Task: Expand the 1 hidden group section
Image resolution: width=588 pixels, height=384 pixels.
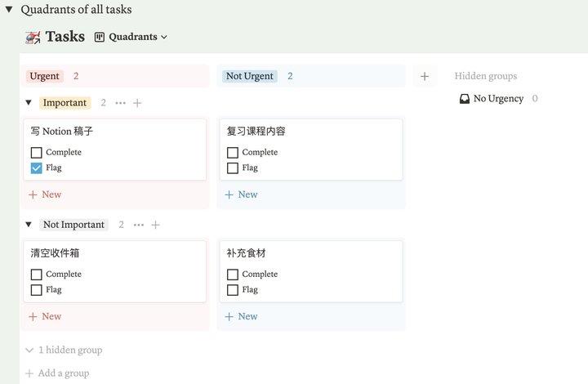Action: tap(64, 350)
